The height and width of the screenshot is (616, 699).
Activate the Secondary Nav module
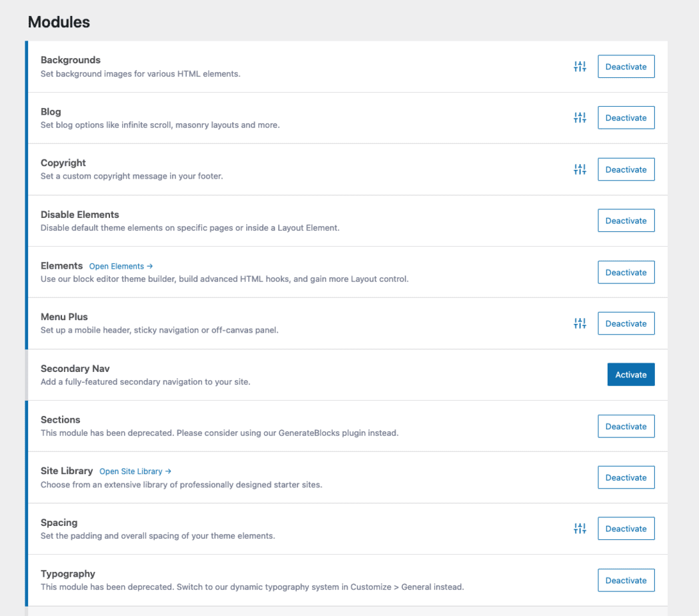point(630,374)
